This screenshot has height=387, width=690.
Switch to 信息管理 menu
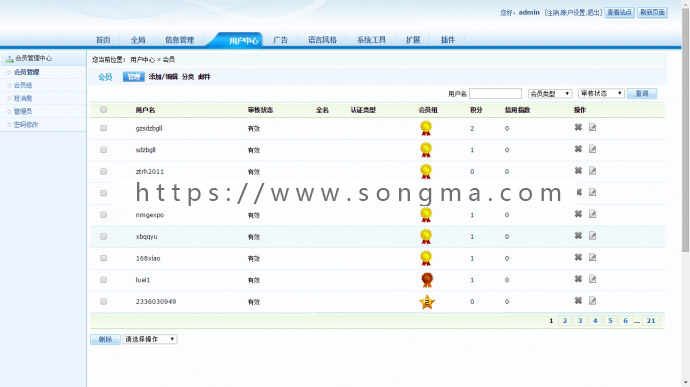coord(180,40)
